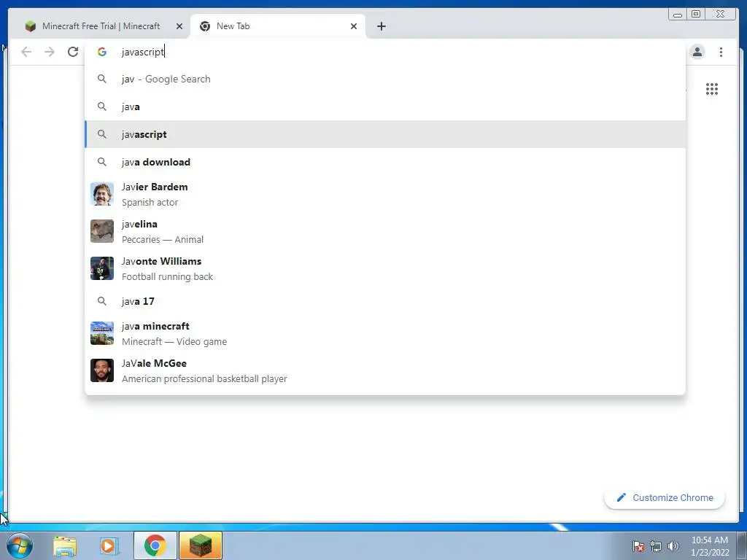Screen dimensions: 747x560
Task: Open the Chrome profile avatar menu
Action: (x=697, y=52)
